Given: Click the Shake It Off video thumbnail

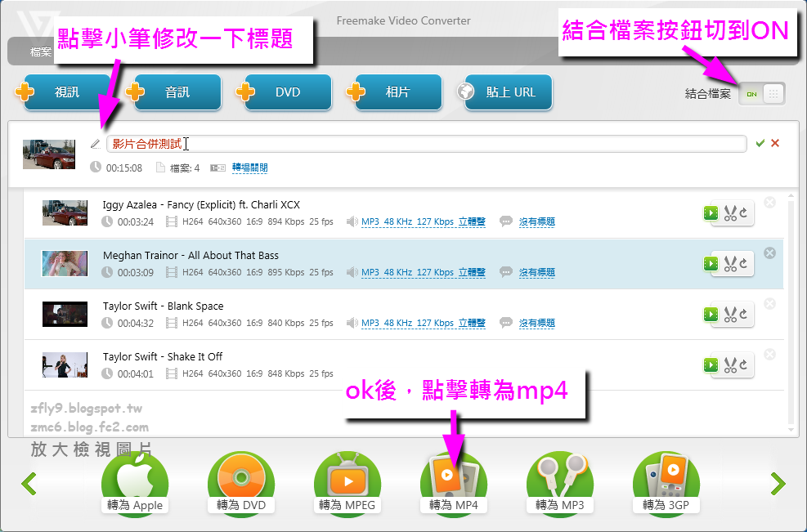Looking at the screenshot, I should click(x=65, y=364).
